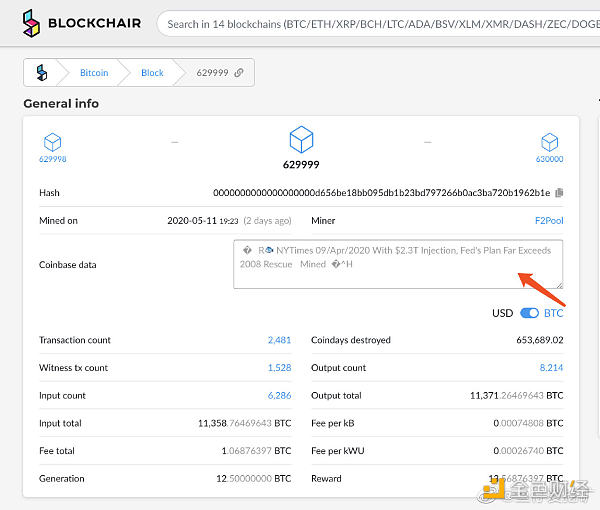
Task: Select Bitcoin in the breadcrumb
Action: pyautogui.click(x=94, y=73)
